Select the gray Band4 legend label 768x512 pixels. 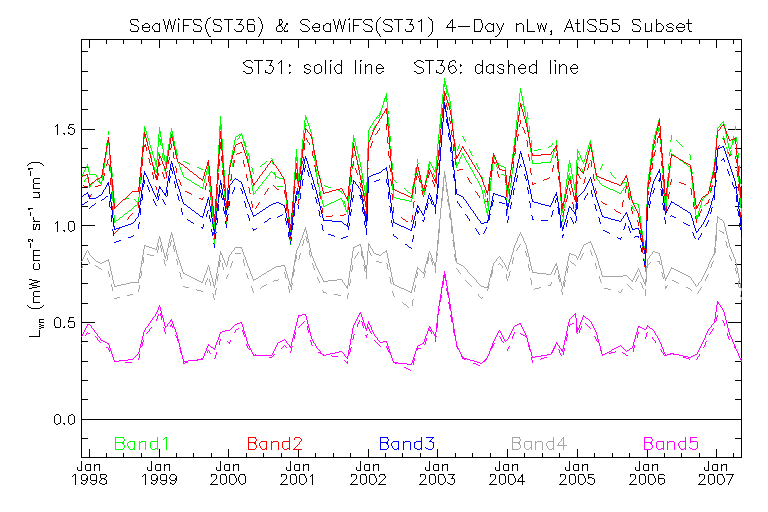[x=539, y=444]
